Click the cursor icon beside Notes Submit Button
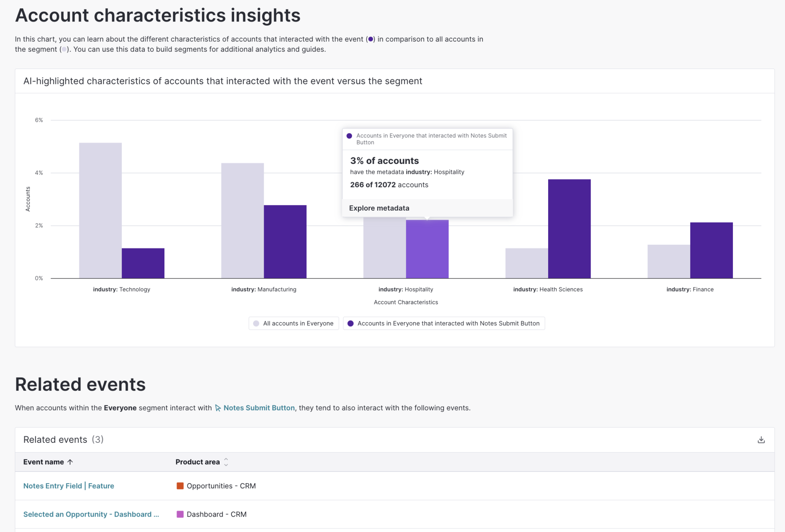The width and height of the screenshot is (785, 532). tap(218, 408)
